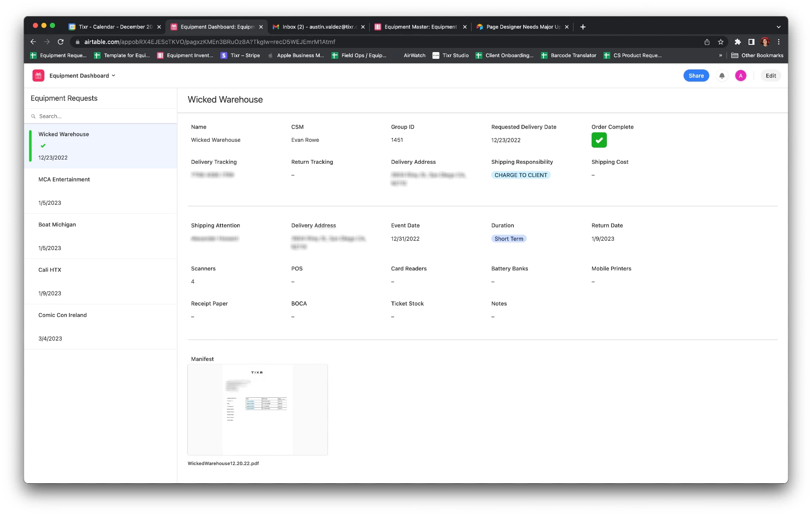Toggle the Order Complete checkbox

tap(599, 140)
